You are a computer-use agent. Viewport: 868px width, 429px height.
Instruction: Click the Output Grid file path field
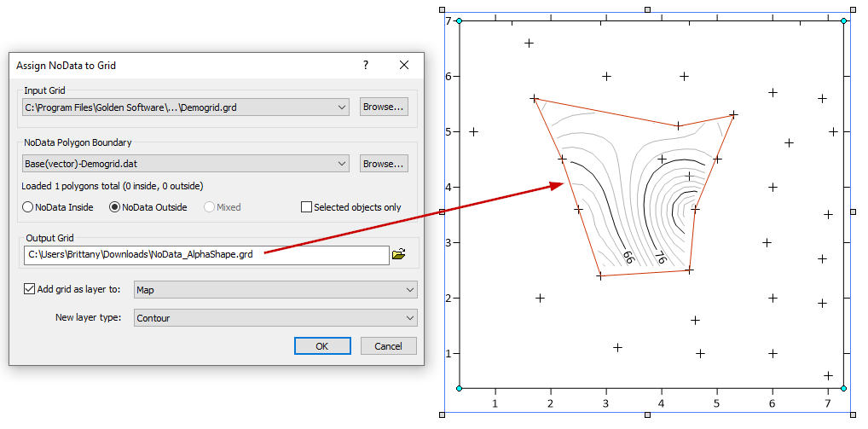pyautogui.click(x=206, y=255)
